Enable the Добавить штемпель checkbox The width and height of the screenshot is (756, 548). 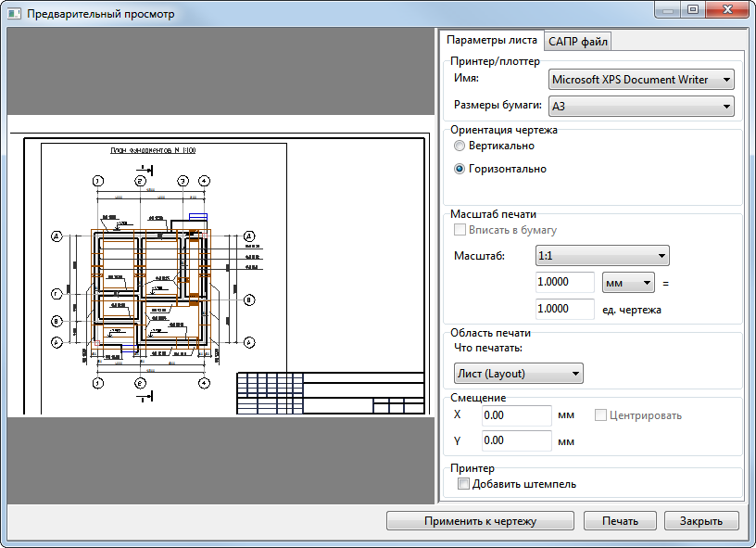pos(464,484)
